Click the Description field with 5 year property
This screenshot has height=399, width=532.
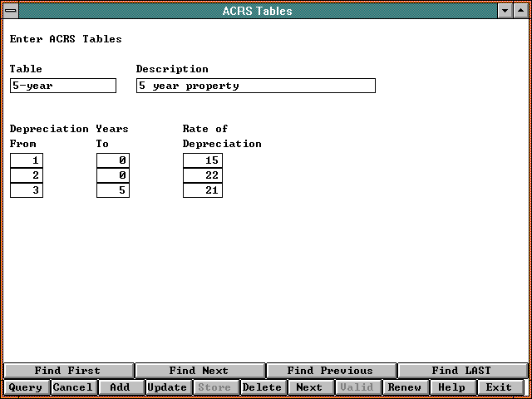pyautogui.click(x=255, y=86)
